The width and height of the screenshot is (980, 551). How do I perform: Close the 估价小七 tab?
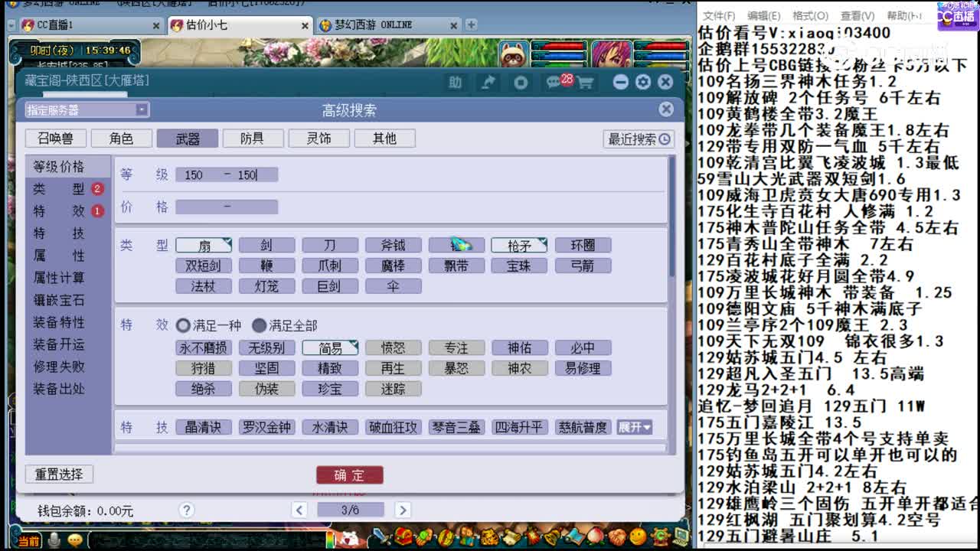tap(304, 25)
